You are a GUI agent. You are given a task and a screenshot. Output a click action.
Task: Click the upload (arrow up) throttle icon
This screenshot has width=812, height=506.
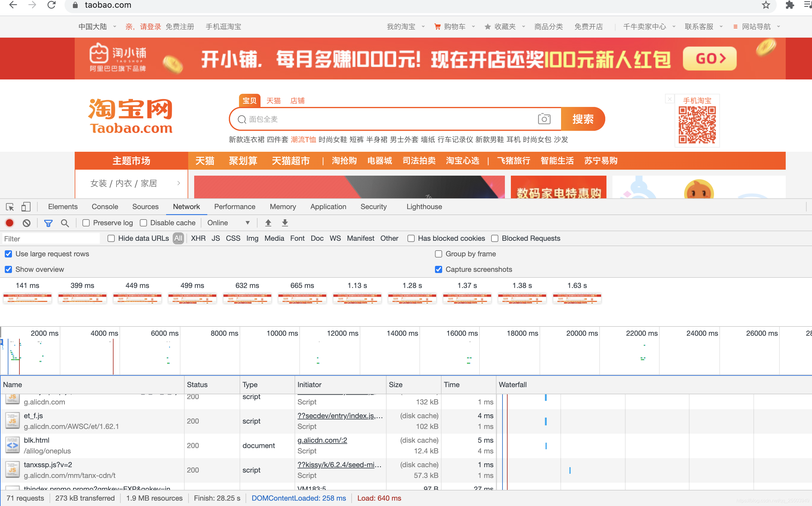268,223
